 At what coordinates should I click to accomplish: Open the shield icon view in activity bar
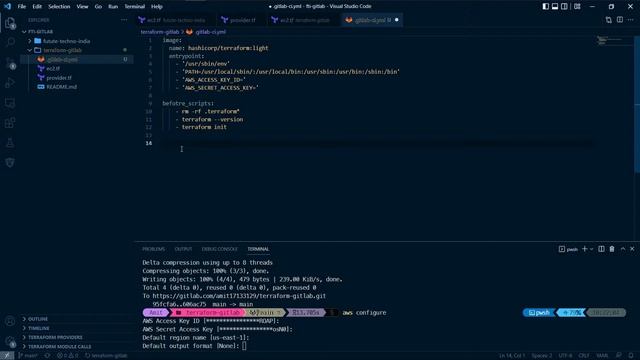click(x=10, y=162)
